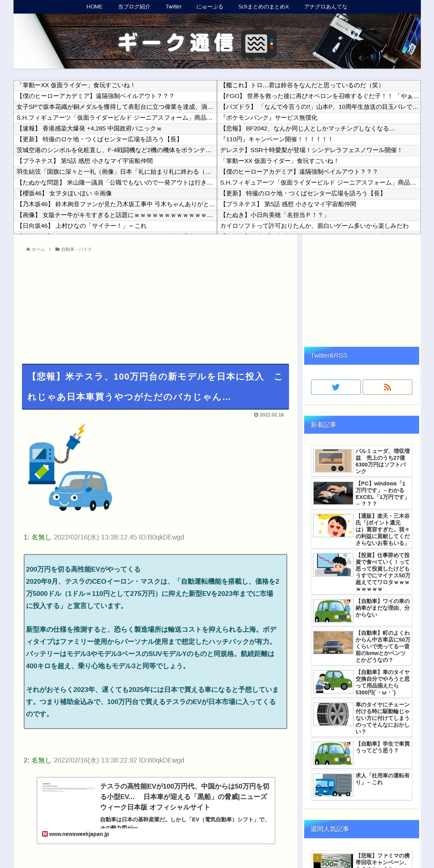The width and height of the screenshot is (434, 868).
Task: Open the 車のタイヤにチェーン付ける article
Action: pyautogui.click(x=362, y=718)
